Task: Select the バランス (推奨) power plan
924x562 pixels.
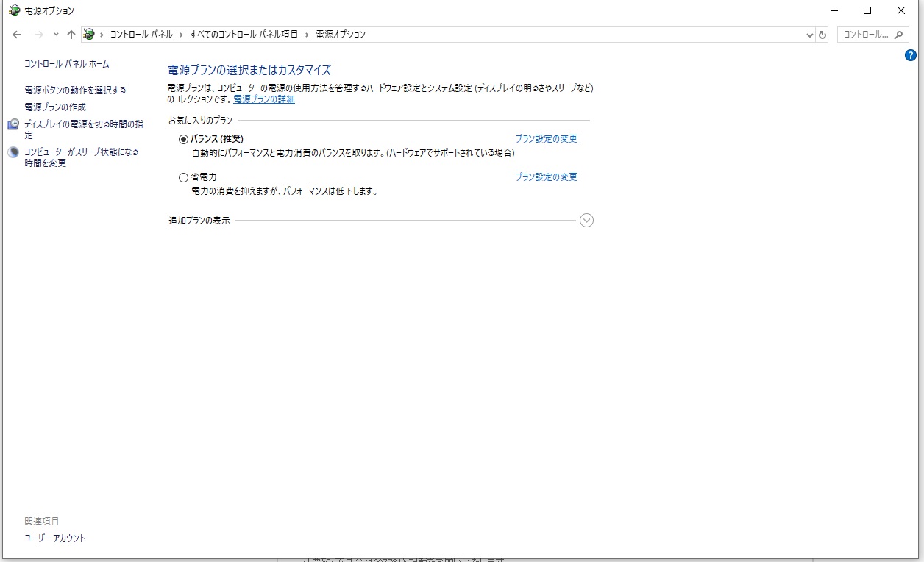Action: coord(183,139)
